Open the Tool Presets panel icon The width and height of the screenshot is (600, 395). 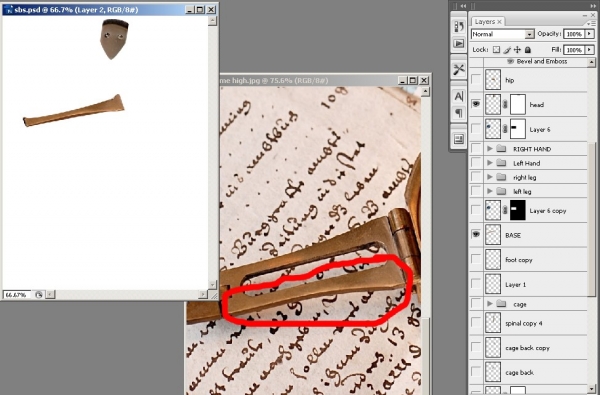pyautogui.click(x=458, y=70)
